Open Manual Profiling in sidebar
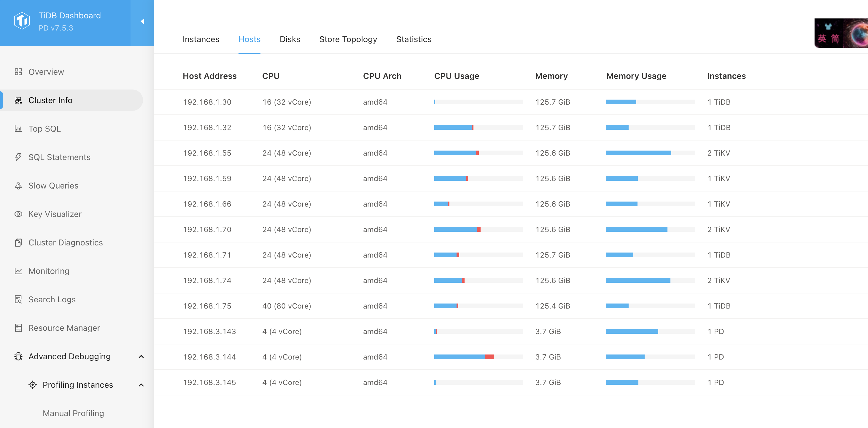The height and width of the screenshot is (428, 868). pos(73,413)
